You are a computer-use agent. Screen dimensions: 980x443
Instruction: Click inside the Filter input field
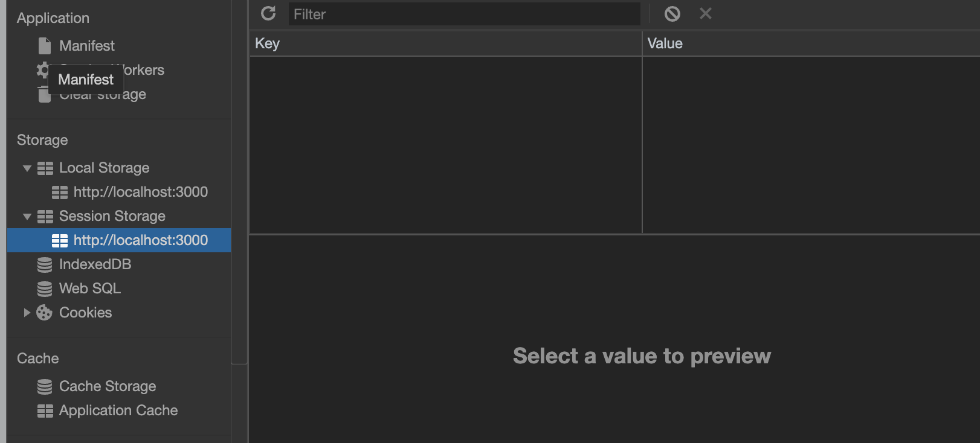pyautogui.click(x=465, y=14)
